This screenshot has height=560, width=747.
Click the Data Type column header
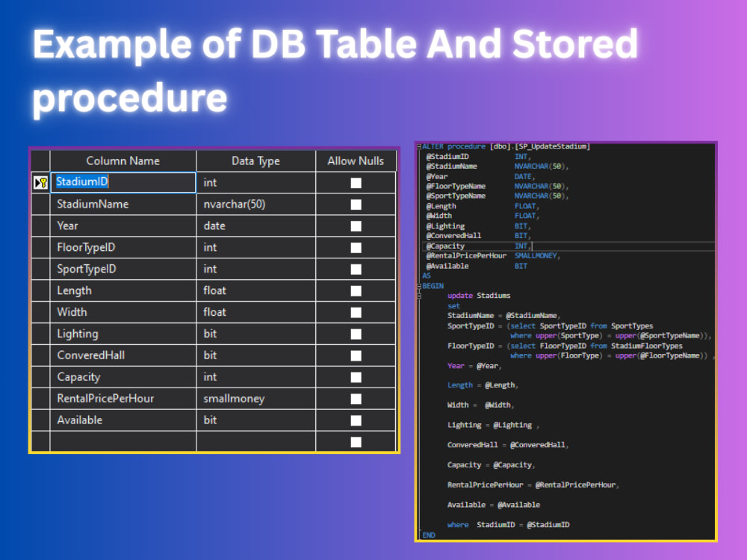click(255, 161)
